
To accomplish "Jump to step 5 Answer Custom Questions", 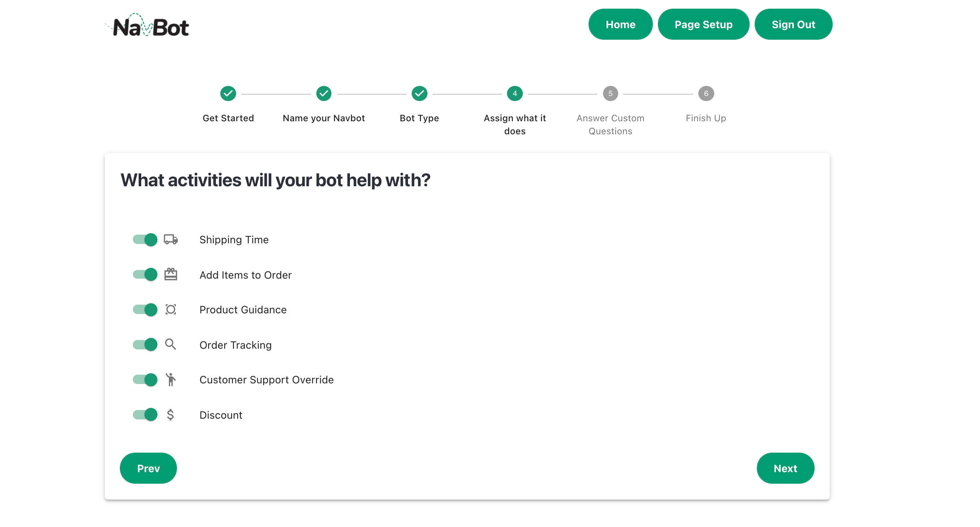I will 610,93.
